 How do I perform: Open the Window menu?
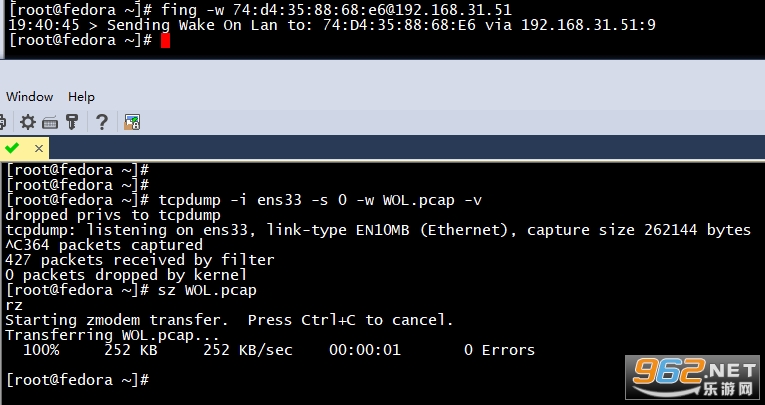coord(29,97)
